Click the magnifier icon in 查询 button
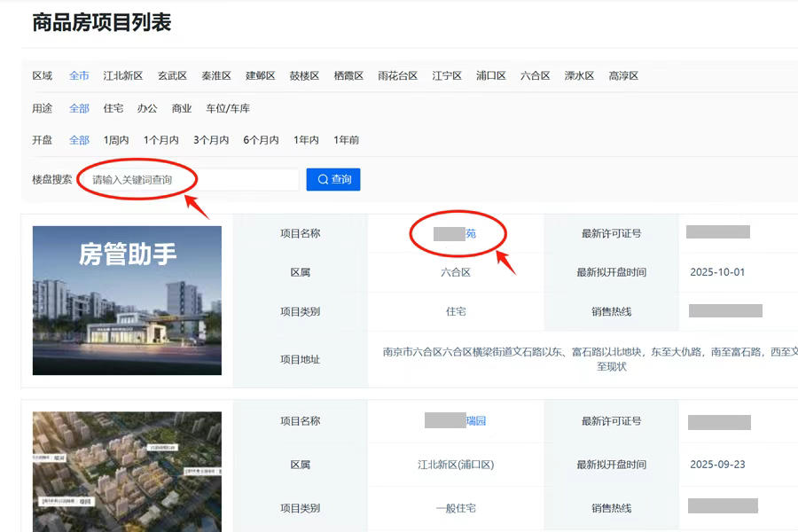This screenshot has height=532, width=798. pos(323,180)
